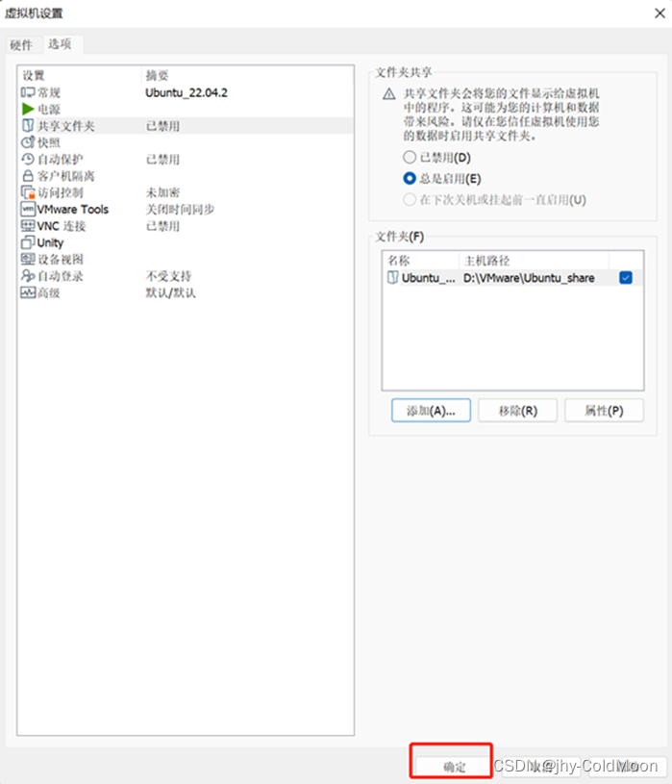672x784 pixels.
Task: Click the 移除(R) button
Action: pyautogui.click(x=517, y=411)
